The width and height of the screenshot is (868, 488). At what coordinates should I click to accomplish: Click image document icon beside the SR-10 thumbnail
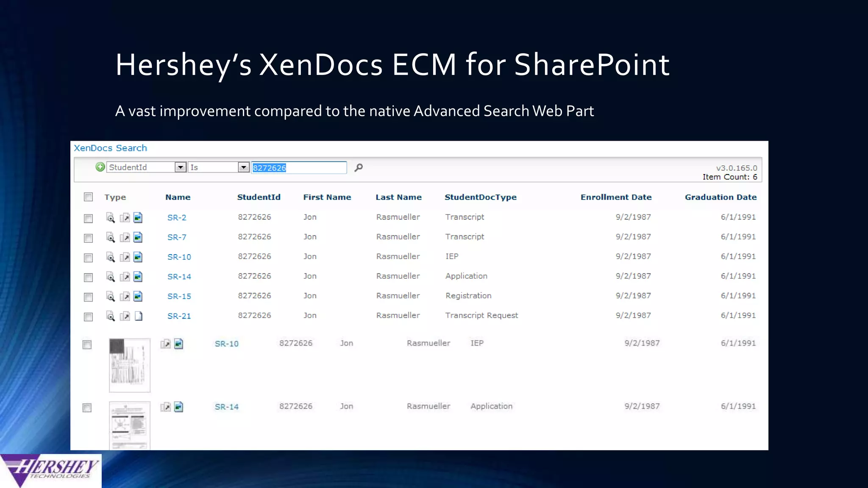tap(179, 344)
